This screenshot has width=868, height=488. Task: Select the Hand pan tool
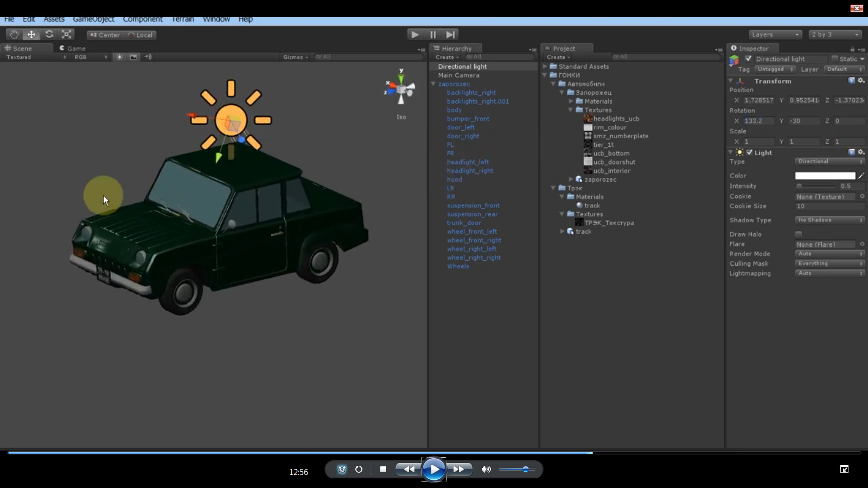click(14, 34)
